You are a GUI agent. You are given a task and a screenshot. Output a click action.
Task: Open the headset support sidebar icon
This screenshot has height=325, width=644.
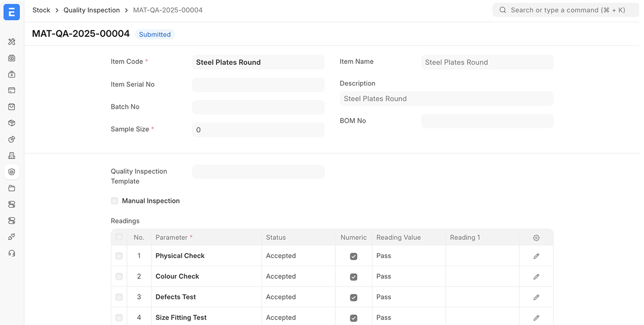tap(12, 253)
